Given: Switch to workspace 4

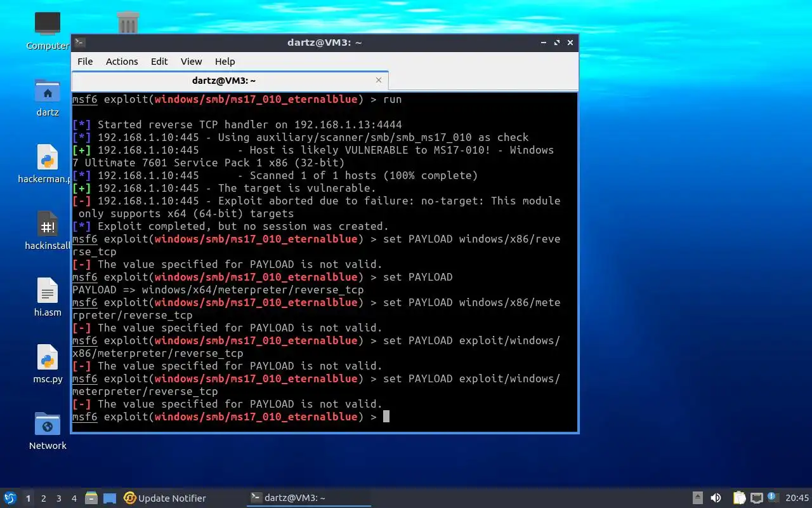Looking at the screenshot, I should pos(74,498).
